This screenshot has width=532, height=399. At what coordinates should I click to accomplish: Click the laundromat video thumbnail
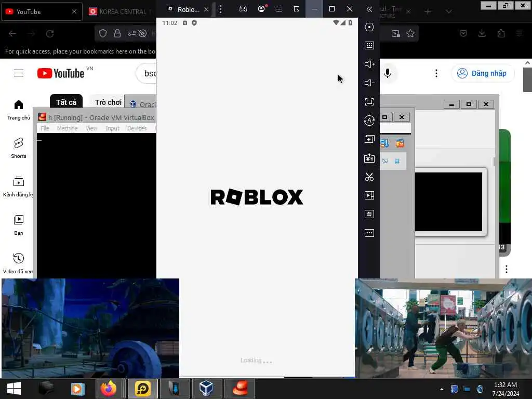tap(443, 328)
